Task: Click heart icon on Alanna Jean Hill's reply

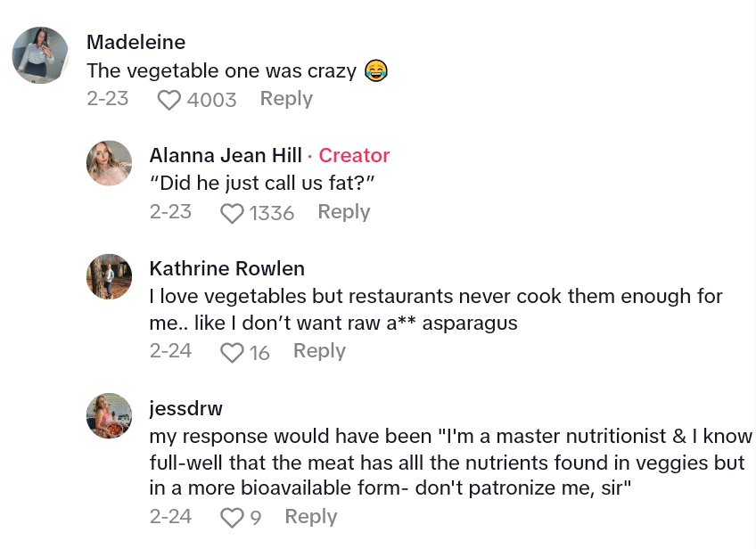Action: [231, 213]
